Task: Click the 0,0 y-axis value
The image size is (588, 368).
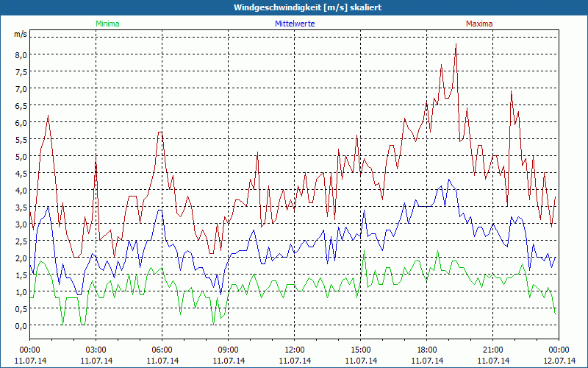Action: tap(21, 325)
